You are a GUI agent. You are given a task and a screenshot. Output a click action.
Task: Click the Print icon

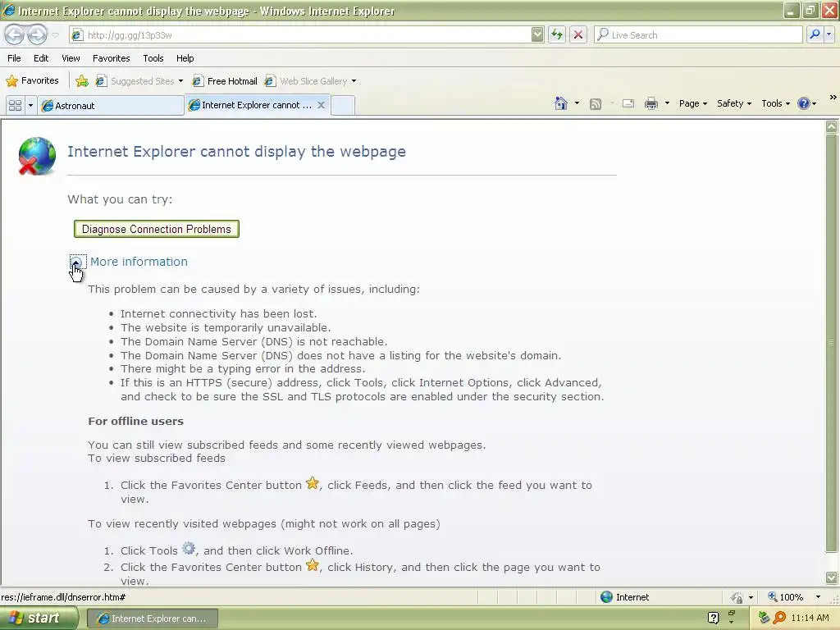(651, 103)
